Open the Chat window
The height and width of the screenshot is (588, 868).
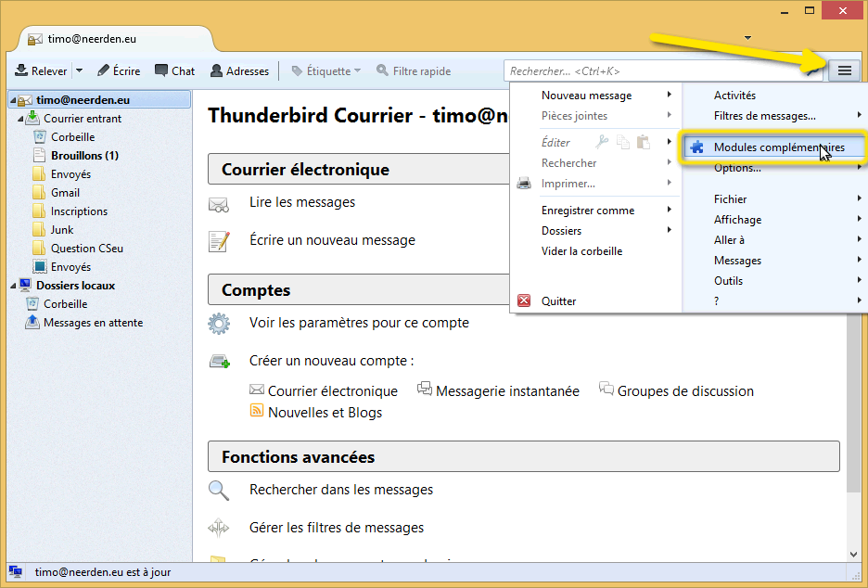tap(174, 70)
